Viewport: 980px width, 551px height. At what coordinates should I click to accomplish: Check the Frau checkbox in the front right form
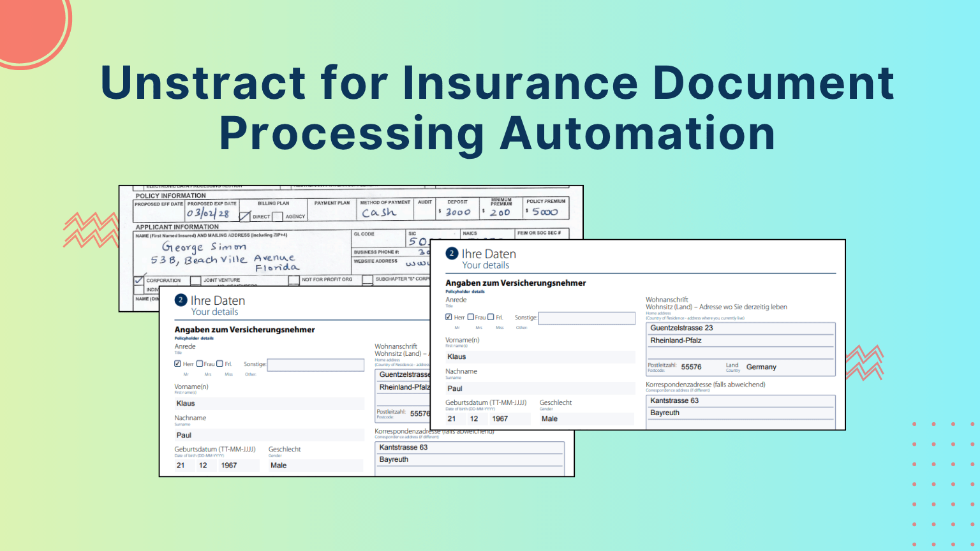pos(470,317)
